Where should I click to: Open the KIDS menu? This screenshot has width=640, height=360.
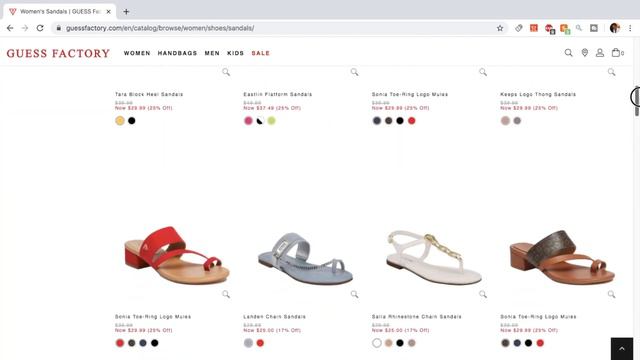pos(236,53)
